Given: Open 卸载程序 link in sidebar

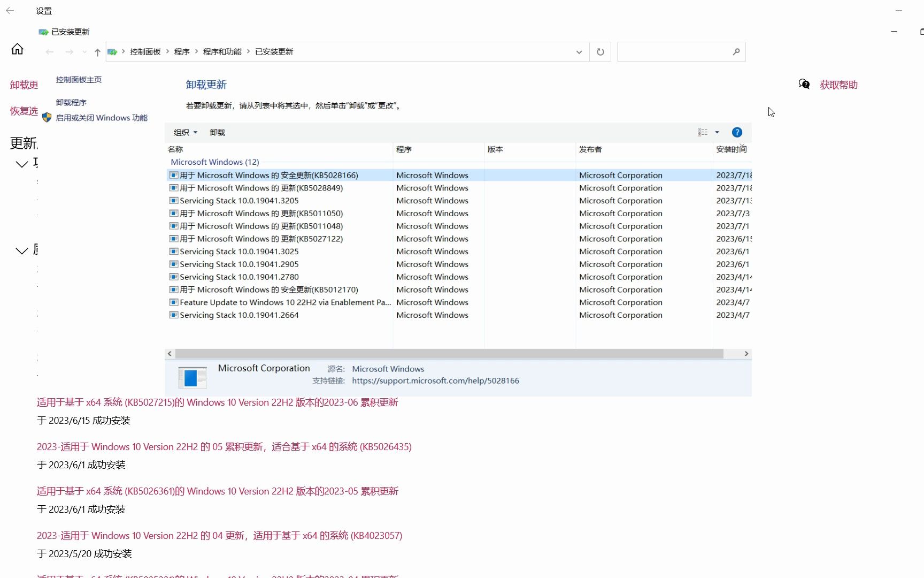Looking at the screenshot, I should point(71,102).
